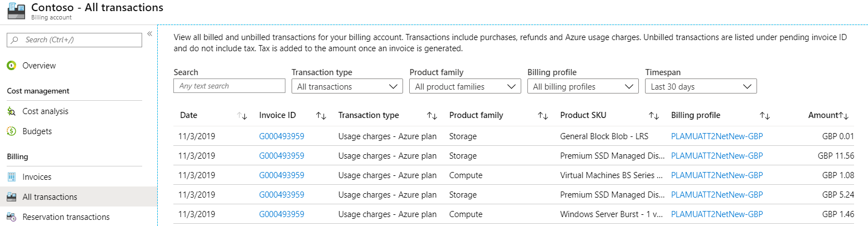This screenshot has height=226, width=868.
Task: Click the Invoices icon in sidebar
Action: (x=11, y=177)
